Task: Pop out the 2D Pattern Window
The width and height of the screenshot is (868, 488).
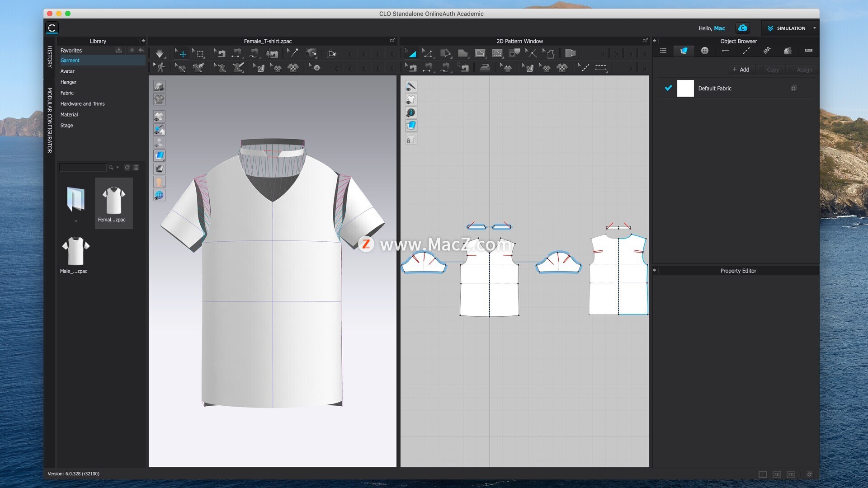Action: pos(645,40)
